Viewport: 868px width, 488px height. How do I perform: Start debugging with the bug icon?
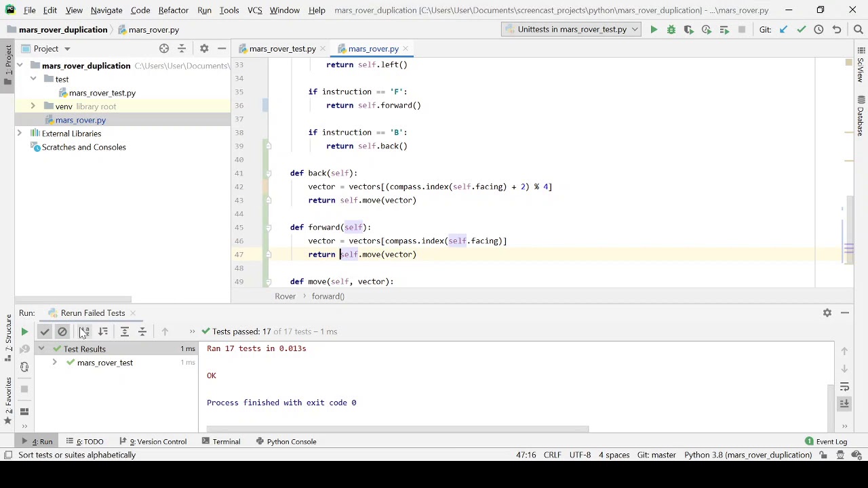671,30
